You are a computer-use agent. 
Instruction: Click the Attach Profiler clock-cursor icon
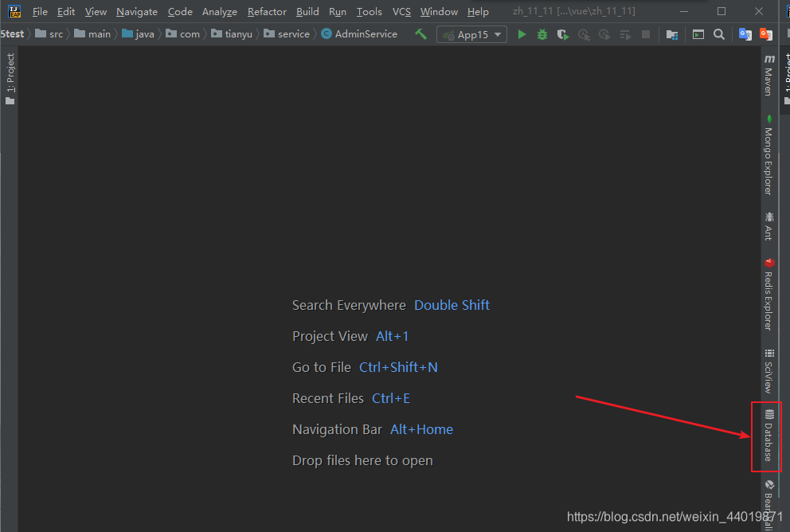584,34
